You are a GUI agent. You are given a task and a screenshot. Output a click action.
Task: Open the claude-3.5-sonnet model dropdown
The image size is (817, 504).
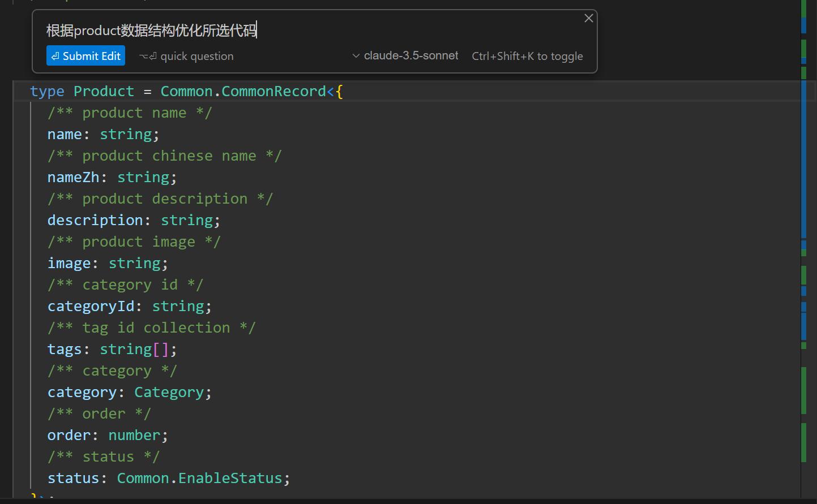(x=405, y=55)
